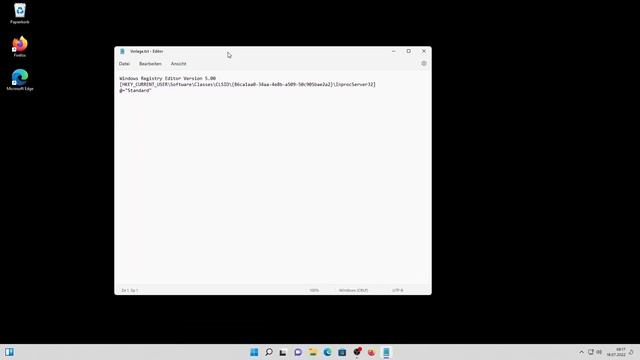Image resolution: width=640 pixels, height=360 pixels.
Task: Open the taskbar clock and date
Action: [x=616, y=352]
